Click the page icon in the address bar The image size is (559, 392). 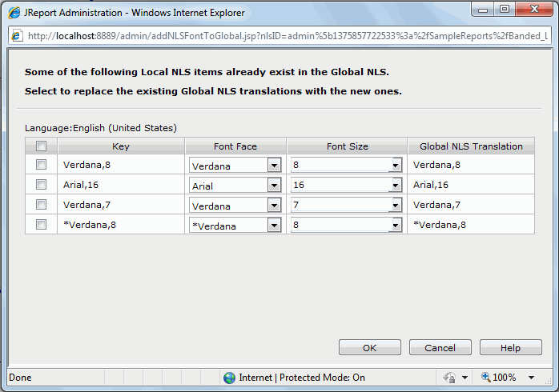click(17, 36)
